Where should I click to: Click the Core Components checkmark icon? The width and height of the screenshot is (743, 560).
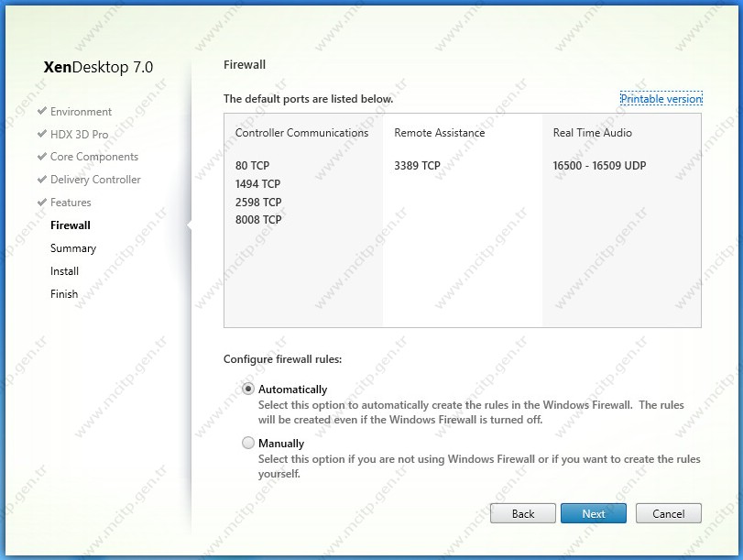click(x=42, y=156)
